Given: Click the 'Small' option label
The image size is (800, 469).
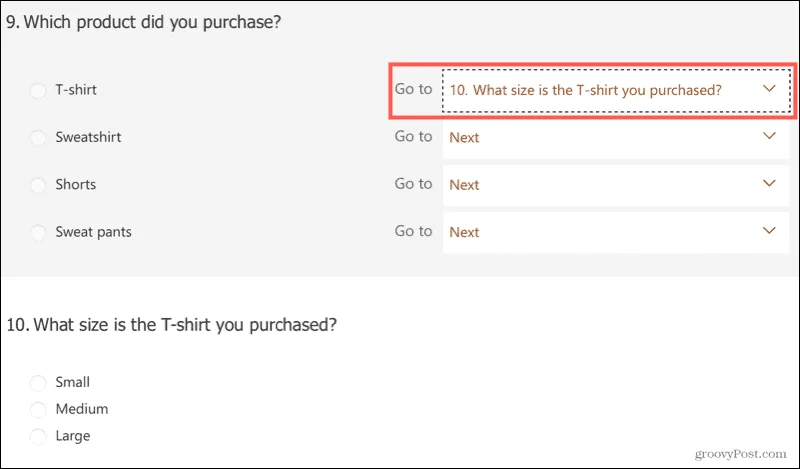Looking at the screenshot, I should [x=72, y=382].
